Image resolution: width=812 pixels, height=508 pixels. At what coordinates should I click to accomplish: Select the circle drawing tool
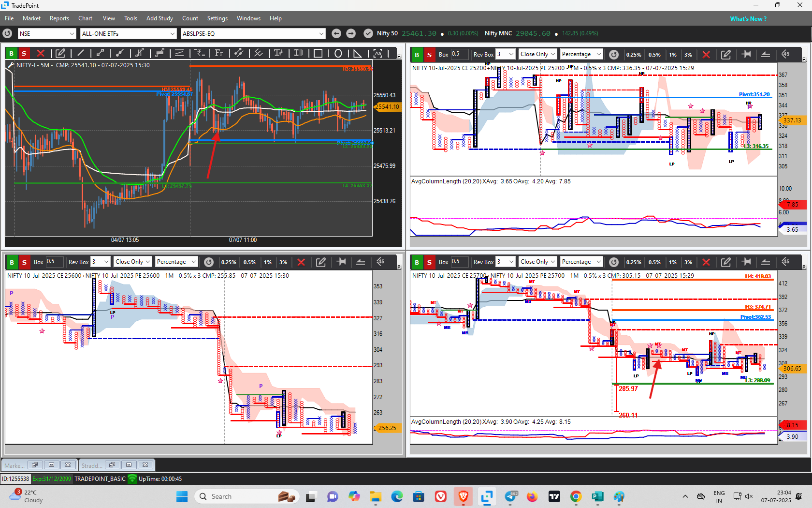(x=338, y=53)
